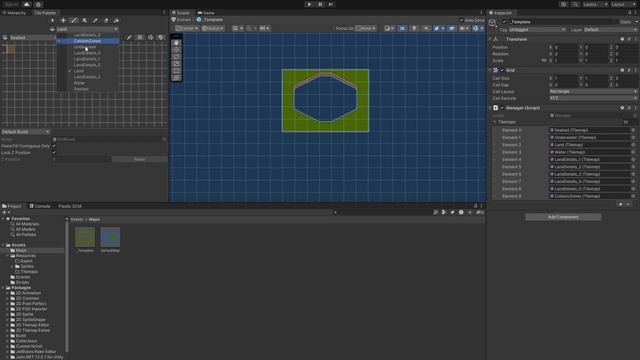
Task: Toggle 2D view mode in scene toolbar
Action: pos(402,28)
